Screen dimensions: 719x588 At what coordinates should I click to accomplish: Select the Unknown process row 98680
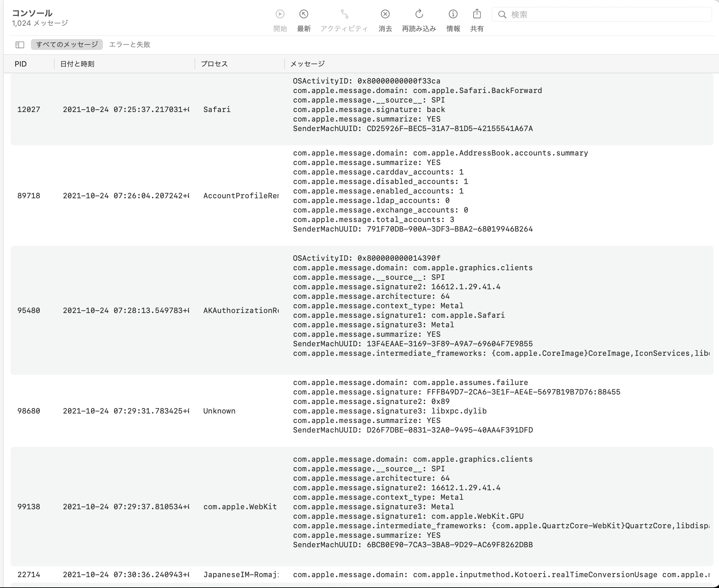tap(219, 411)
